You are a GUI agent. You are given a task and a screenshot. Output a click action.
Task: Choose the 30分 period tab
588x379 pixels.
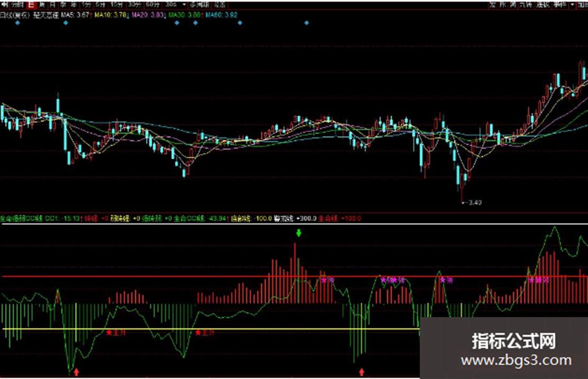pos(134,4)
